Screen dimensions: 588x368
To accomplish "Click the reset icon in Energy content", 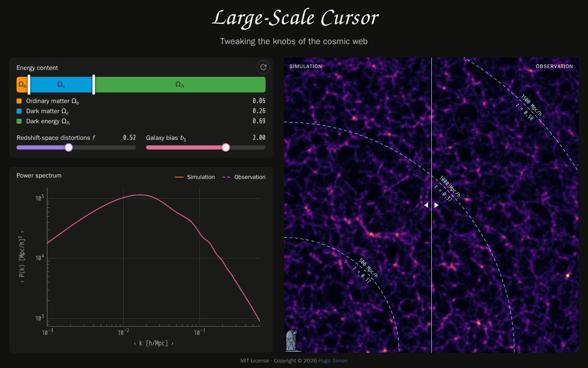I will (263, 67).
